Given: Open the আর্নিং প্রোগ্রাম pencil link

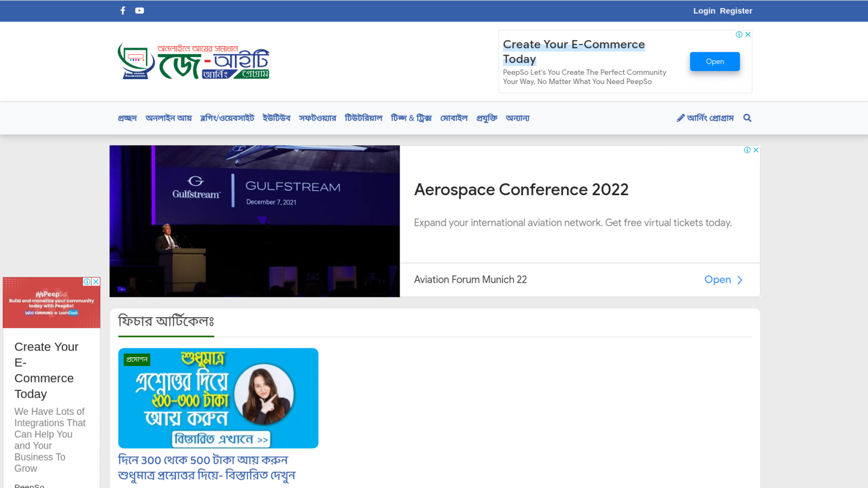Looking at the screenshot, I should coord(705,118).
